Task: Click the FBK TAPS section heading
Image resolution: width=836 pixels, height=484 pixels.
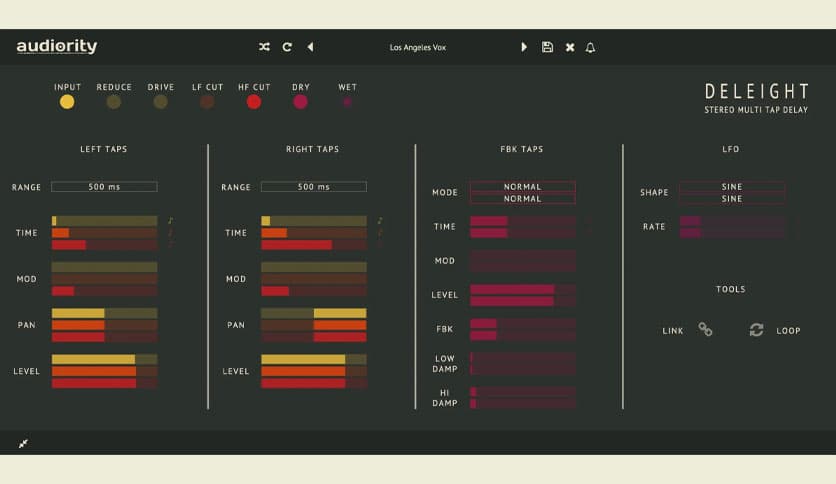Action: point(522,149)
